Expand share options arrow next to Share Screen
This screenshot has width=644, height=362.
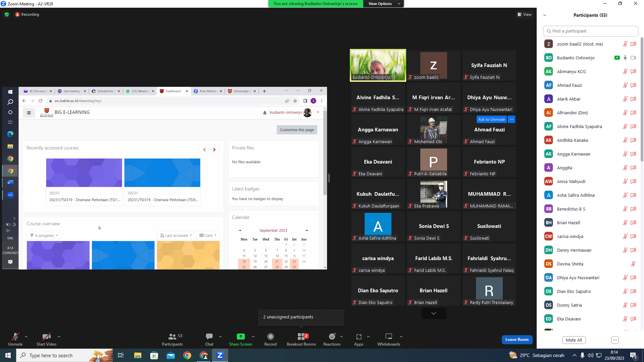point(253,337)
